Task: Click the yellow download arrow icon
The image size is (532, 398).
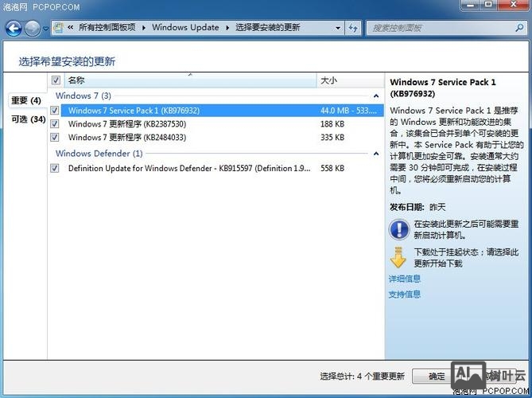Action: point(398,257)
